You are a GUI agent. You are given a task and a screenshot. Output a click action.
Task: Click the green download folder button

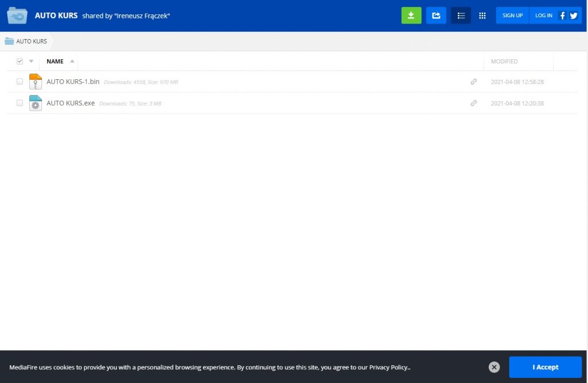click(411, 16)
